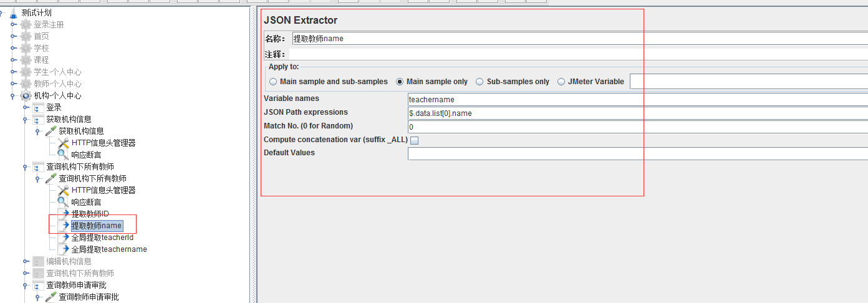Click the controller icon of 查询教师申请审批
This screenshot has width=868, height=303.
pyautogui.click(x=38, y=285)
